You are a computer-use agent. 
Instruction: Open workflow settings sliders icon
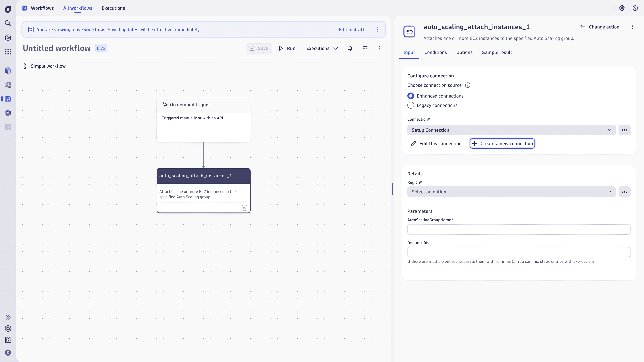point(365,48)
